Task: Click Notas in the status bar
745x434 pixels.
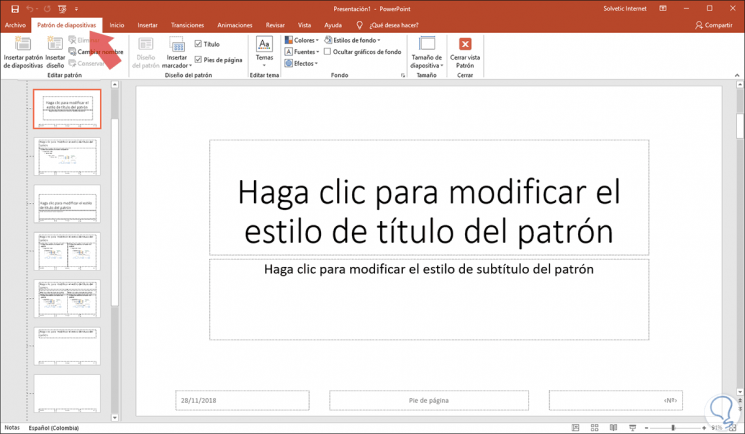Action: point(12,427)
